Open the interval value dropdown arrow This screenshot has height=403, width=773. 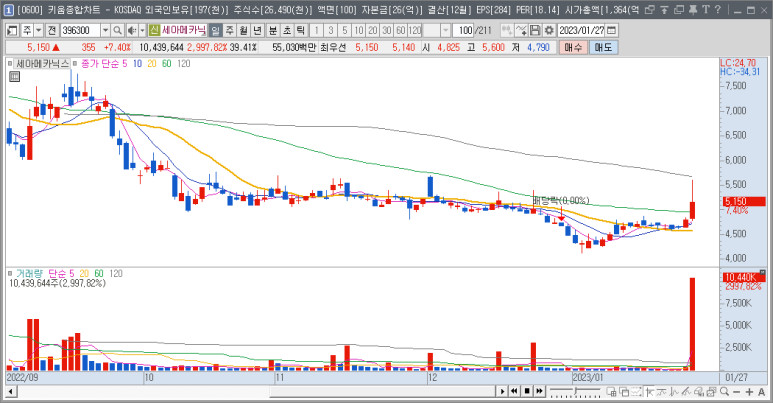click(445, 30)
